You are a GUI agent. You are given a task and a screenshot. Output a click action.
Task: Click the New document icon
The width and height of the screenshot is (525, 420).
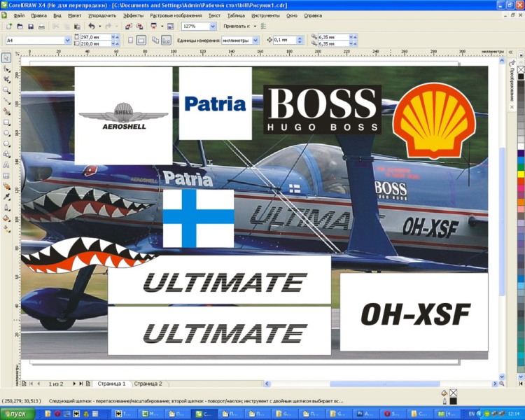coord(9,27)
